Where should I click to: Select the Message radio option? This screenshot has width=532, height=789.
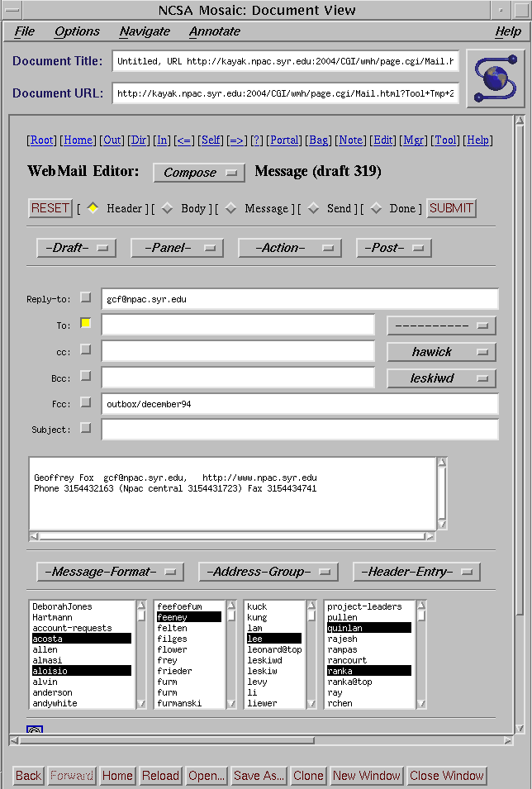coord(230,208)
